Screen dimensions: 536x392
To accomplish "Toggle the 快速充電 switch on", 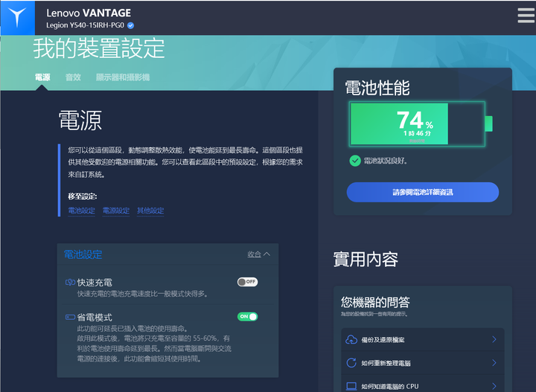I will click(x=247, y=282).
